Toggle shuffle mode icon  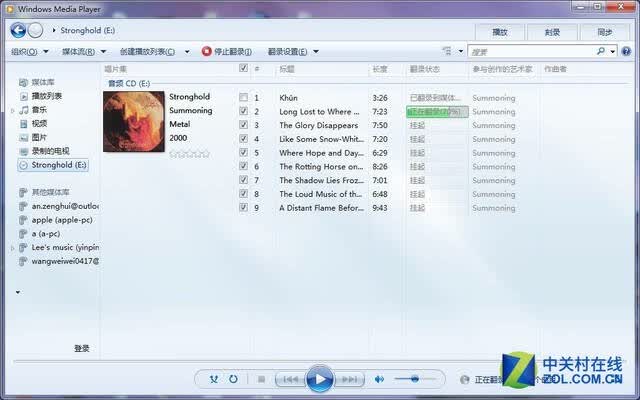point(213,379)
